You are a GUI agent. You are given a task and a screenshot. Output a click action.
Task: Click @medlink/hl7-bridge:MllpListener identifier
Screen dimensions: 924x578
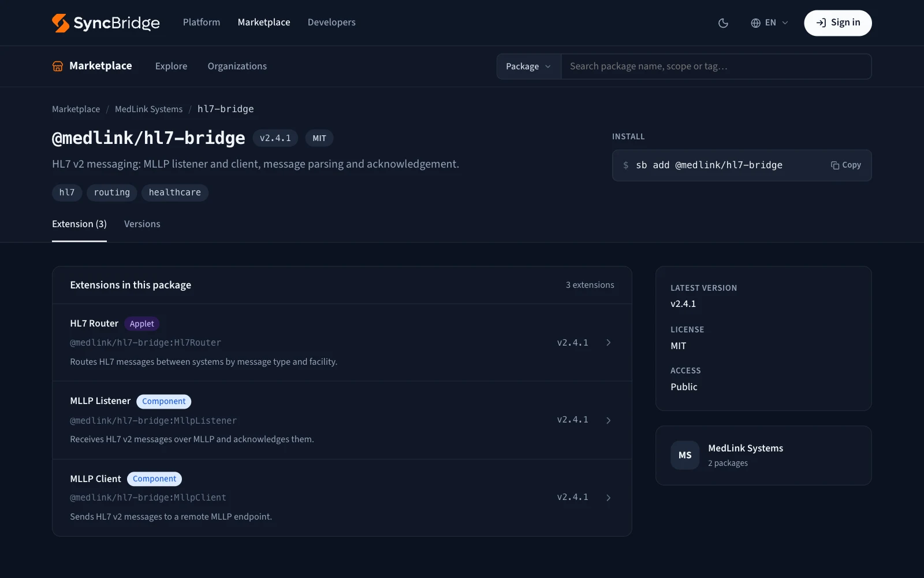click(x=154, y=421)
